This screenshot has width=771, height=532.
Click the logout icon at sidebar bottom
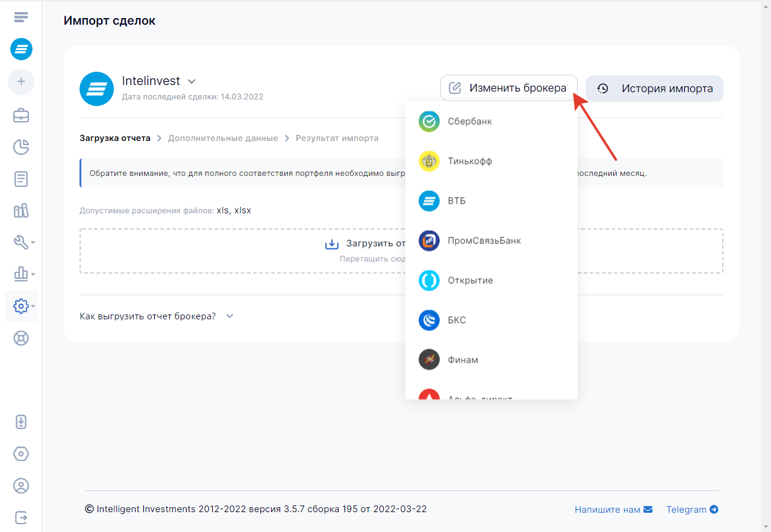pos(21,518)
